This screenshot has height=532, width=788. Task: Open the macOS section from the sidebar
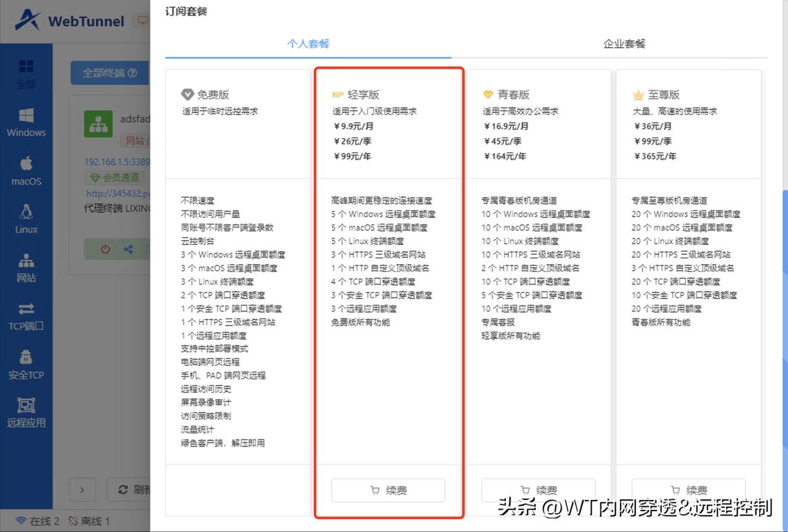point(25,171)
